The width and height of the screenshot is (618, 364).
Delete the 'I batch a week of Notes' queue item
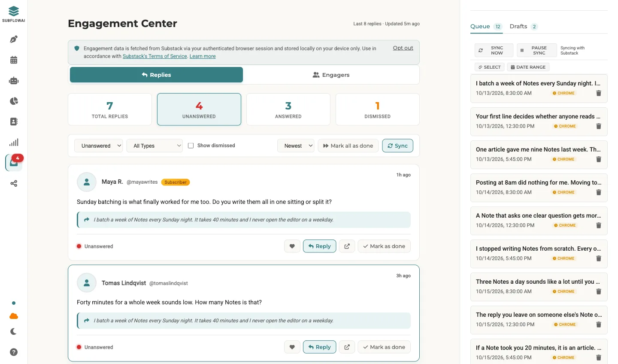click(x=599, y=93)
